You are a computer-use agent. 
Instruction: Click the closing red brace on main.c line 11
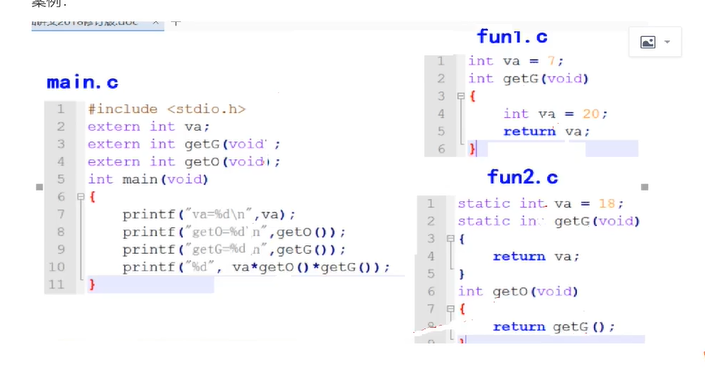(x=92, y=284)
